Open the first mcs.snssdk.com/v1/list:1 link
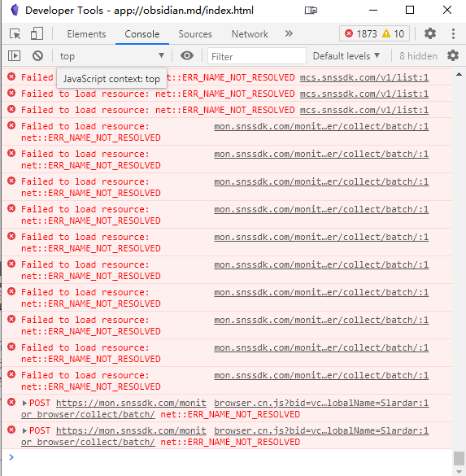 click(364, 78)
